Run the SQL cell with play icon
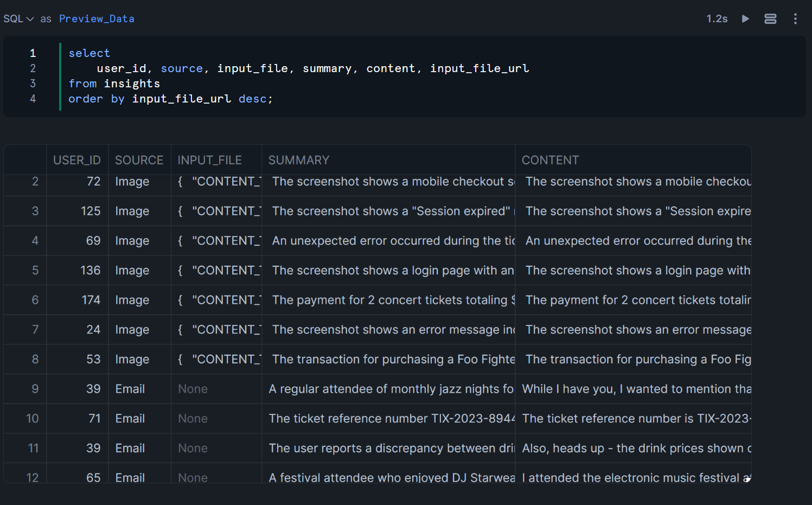 (745, 19)
